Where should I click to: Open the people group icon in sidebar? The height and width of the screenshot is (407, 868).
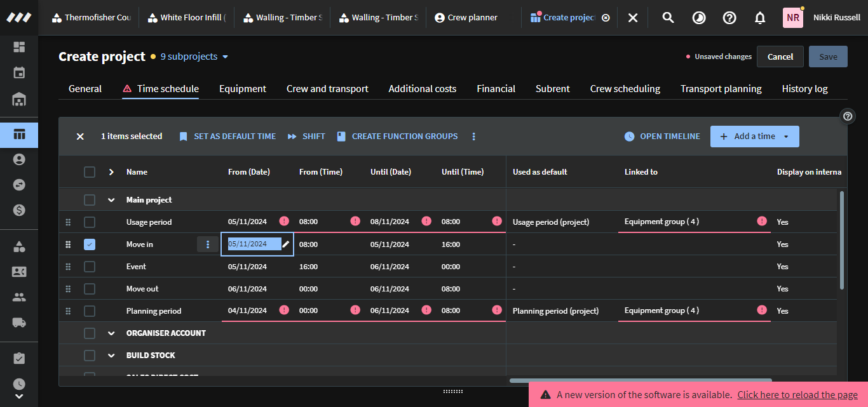click(x=19, y=297)
